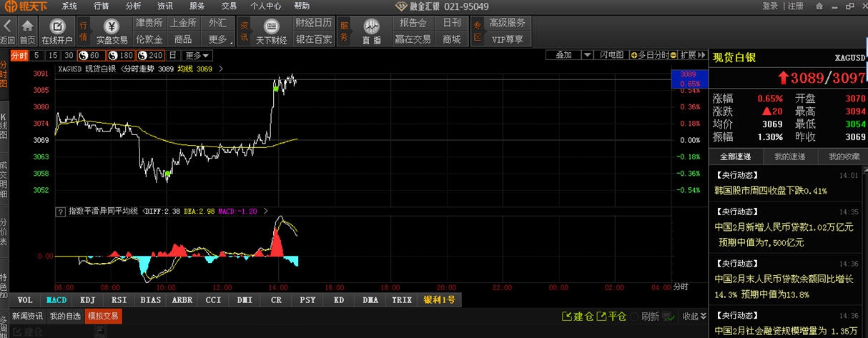Image resolution: width=868 pixels, height=338 pixels.
Task: Open the 交易 menu
Action: point(229,6)
